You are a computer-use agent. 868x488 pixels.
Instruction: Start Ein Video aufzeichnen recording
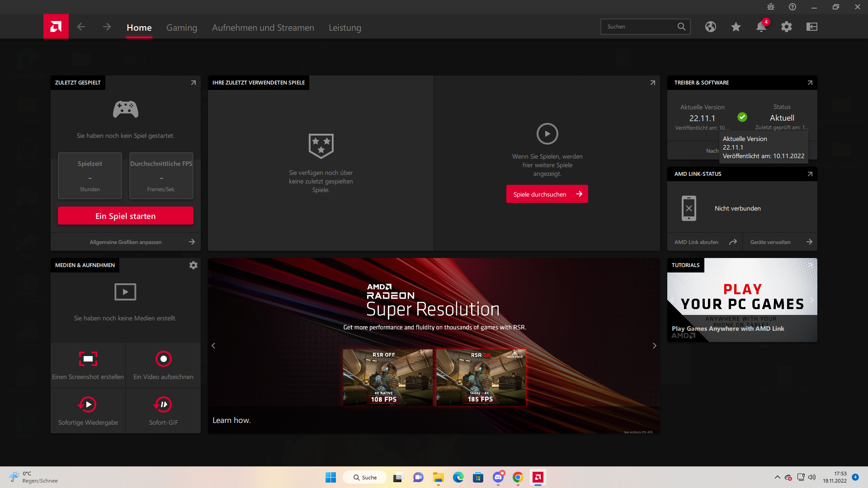point(163,365)
